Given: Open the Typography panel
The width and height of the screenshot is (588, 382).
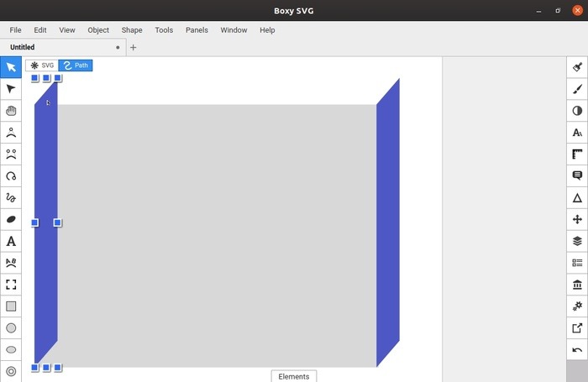Looking at the screenshot, I should click(577, 133).
